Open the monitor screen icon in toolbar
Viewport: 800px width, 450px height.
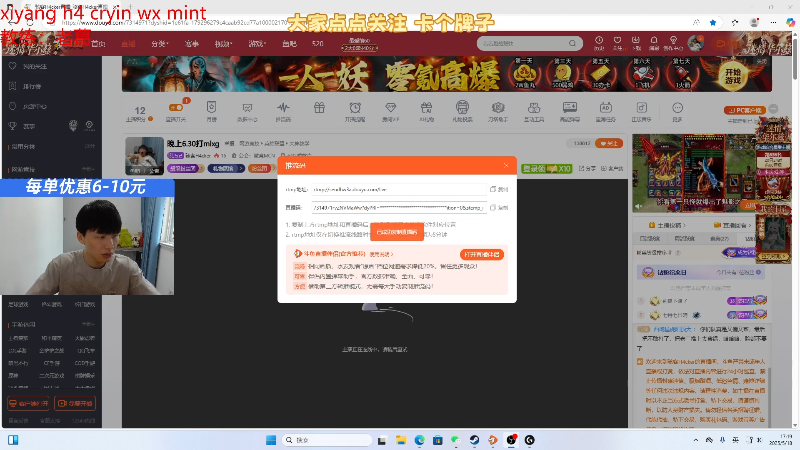[x=569, y=108]
